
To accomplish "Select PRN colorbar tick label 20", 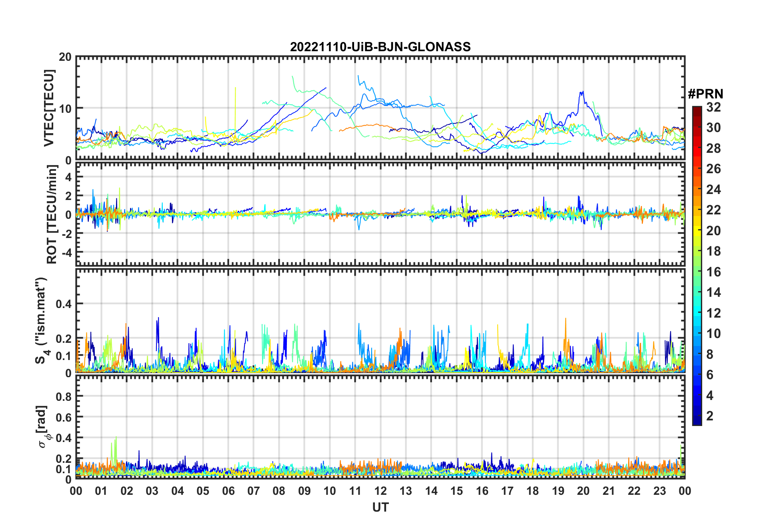I will click(x=713, y=231).
